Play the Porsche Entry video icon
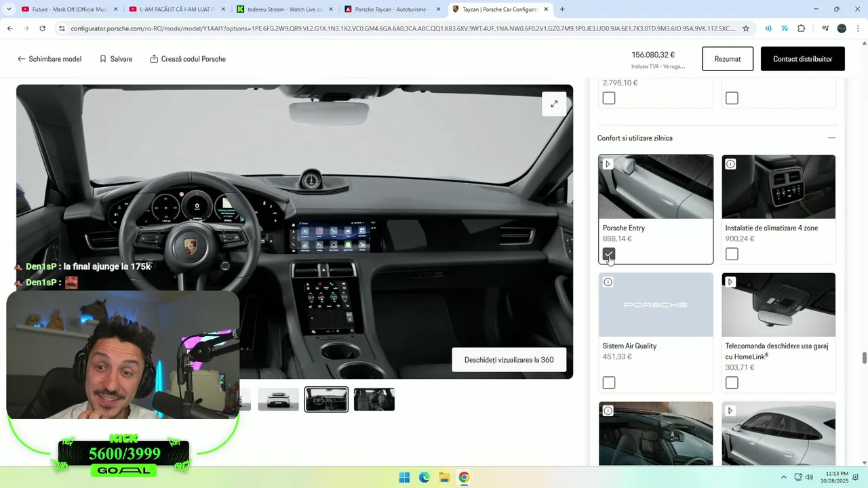The height and width of the screenshot is (488, 868). point(608,164)
